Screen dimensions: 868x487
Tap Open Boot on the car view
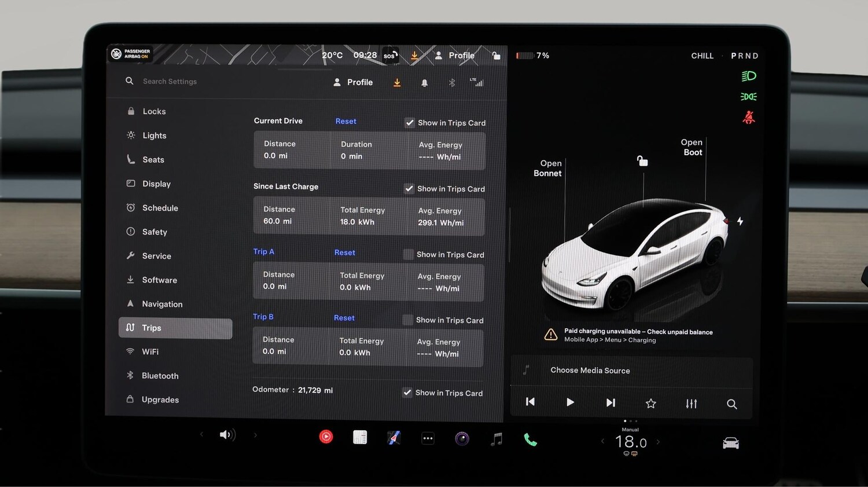pos(692,147)
